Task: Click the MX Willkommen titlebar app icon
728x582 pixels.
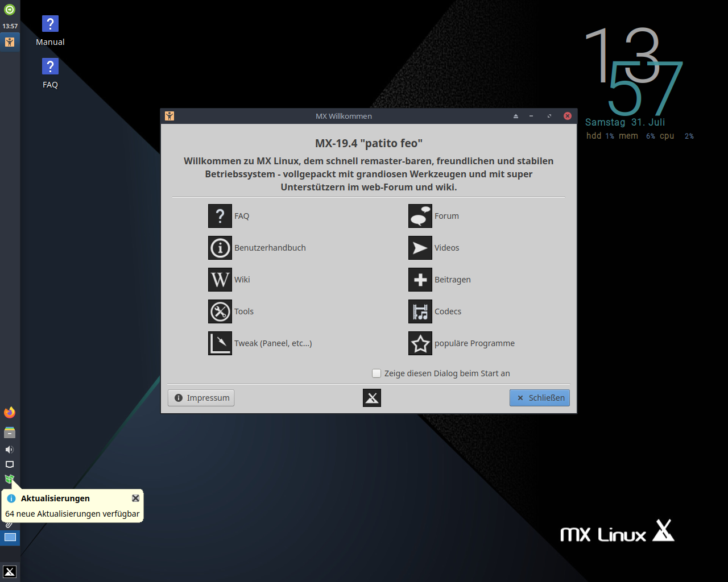Action: 169,116
